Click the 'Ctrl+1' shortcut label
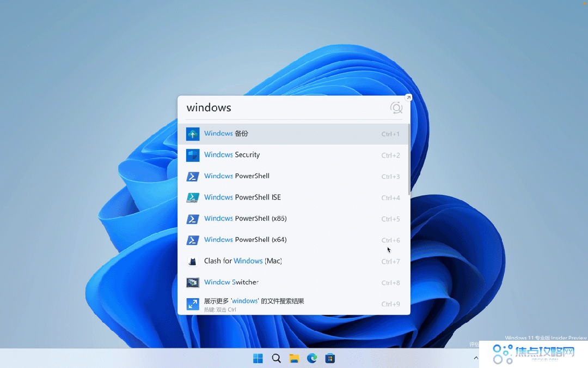The width and height of the screenshot is (588, 368). pos(390,134)
